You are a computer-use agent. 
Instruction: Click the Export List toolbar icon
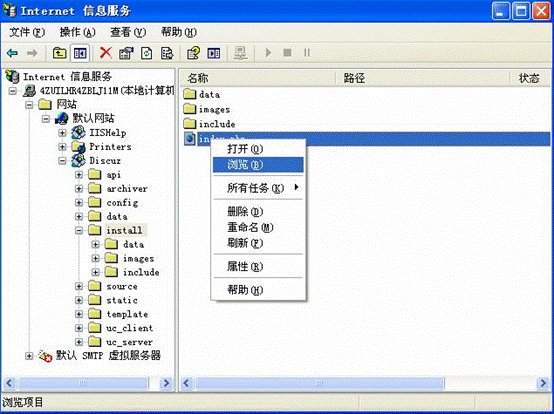click(167, 53)
